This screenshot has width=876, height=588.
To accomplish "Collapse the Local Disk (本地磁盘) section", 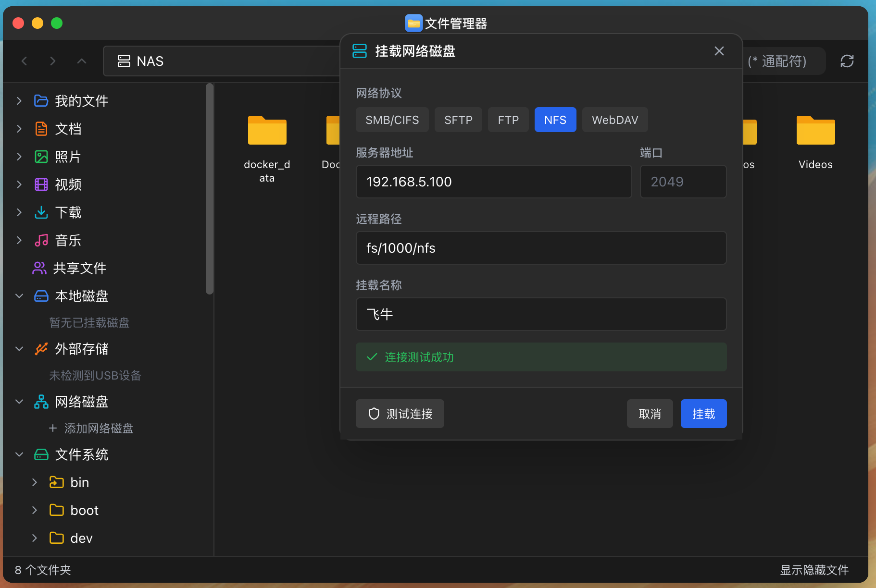I will click(19, 296).
